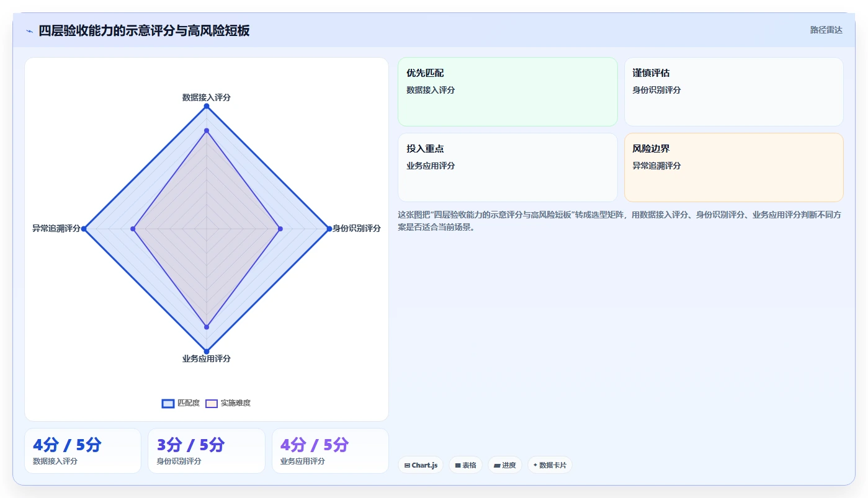
Task: Click the 身份识别评分 axis label on radar
Action: (357, 228)
